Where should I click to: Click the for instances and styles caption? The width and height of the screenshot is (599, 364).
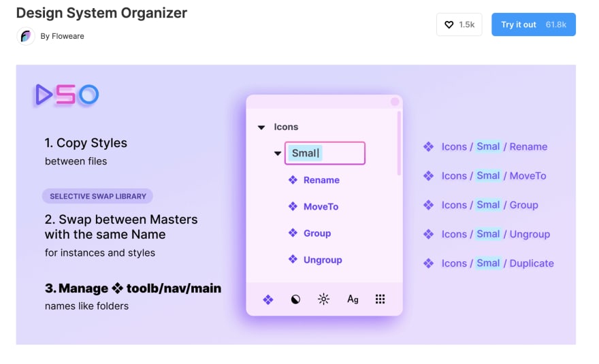coord(99,253)
